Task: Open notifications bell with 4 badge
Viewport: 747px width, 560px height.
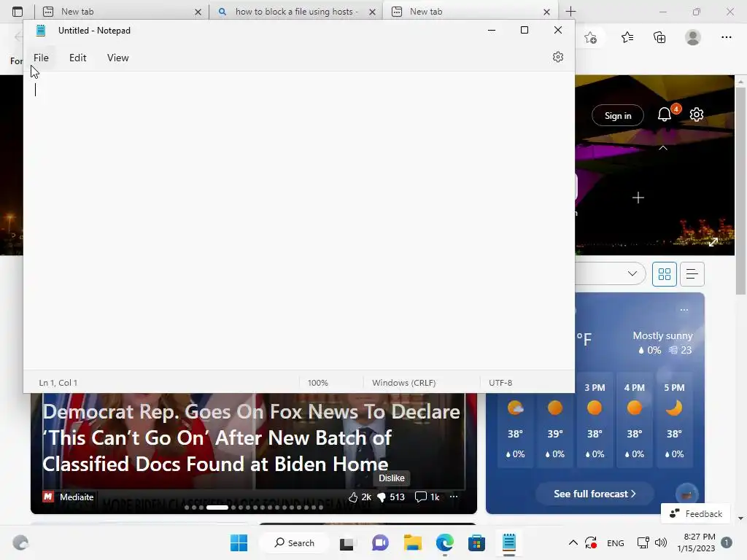Action: [x=665, y=114]
